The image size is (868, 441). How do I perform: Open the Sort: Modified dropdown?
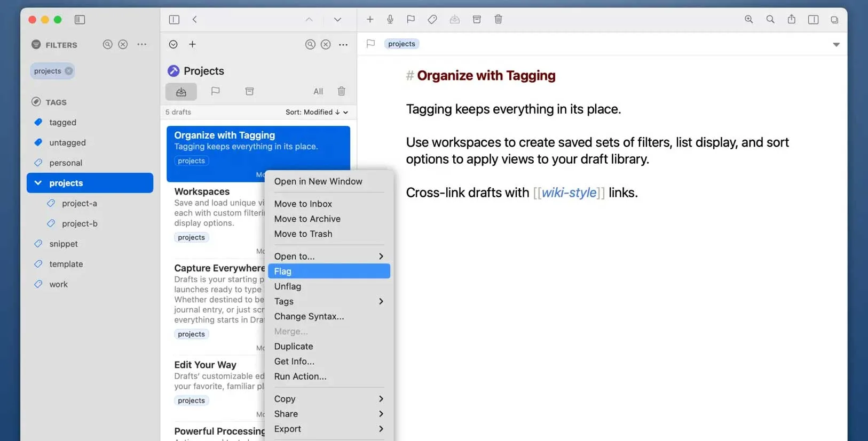[317, 112]
